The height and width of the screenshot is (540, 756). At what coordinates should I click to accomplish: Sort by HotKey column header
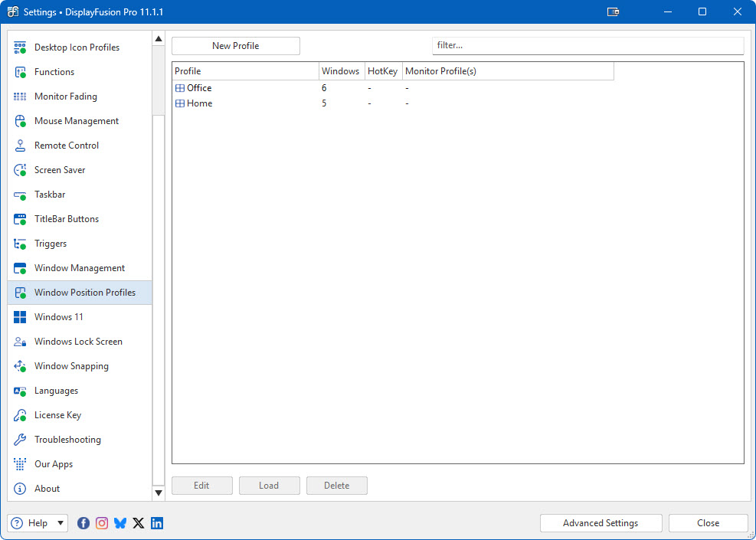383,71
